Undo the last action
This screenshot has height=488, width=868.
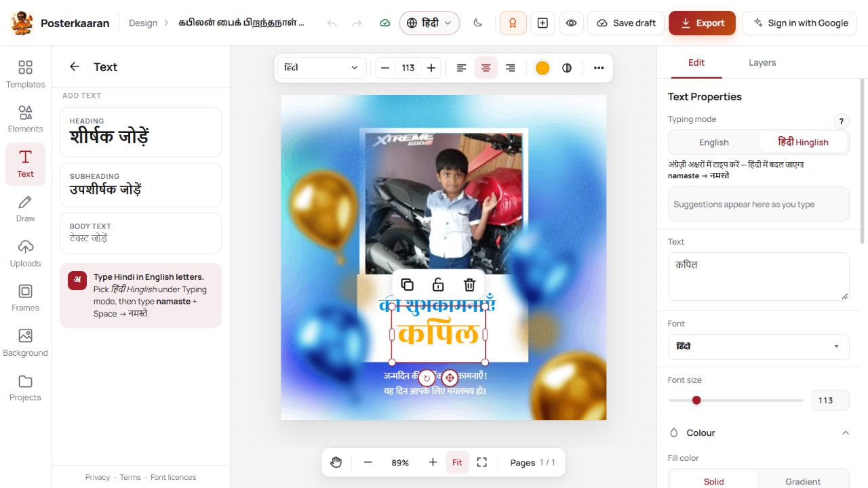pos(332,23)
